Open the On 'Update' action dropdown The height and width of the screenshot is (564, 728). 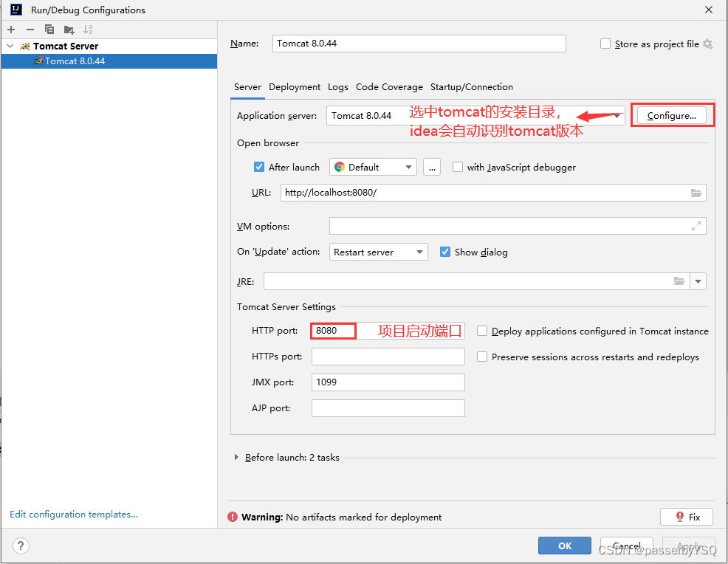coord(378,252)
